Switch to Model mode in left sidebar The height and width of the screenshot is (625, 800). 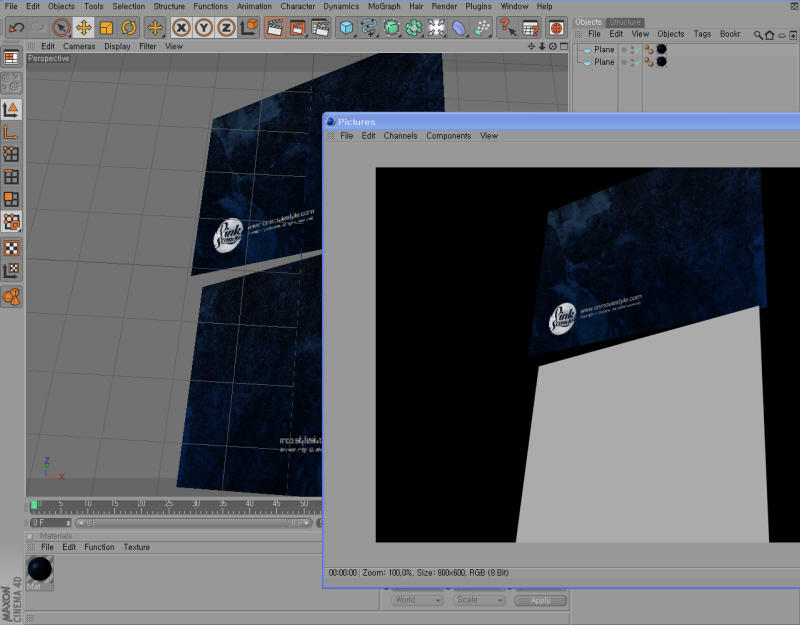[x=11, y=110]
